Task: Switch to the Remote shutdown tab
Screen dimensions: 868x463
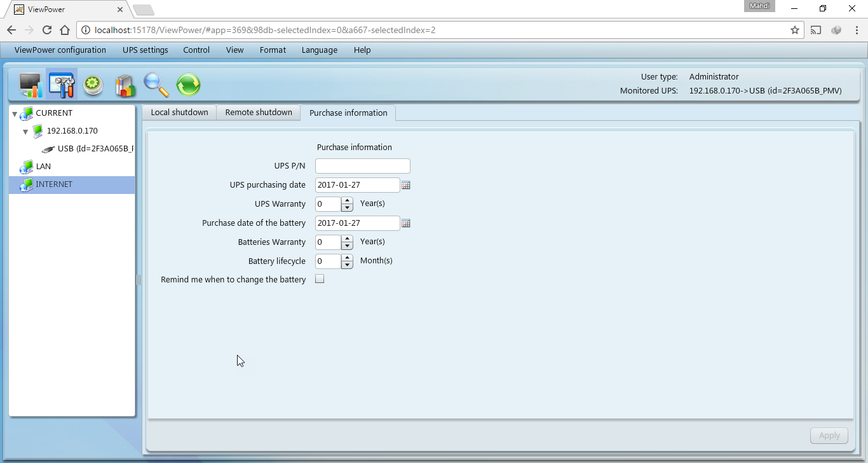Action: [x=259, y=113]
